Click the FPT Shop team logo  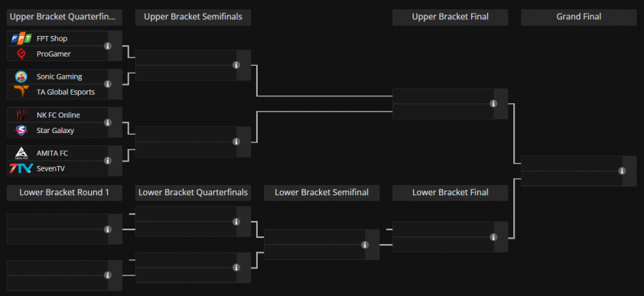(21, 38)
